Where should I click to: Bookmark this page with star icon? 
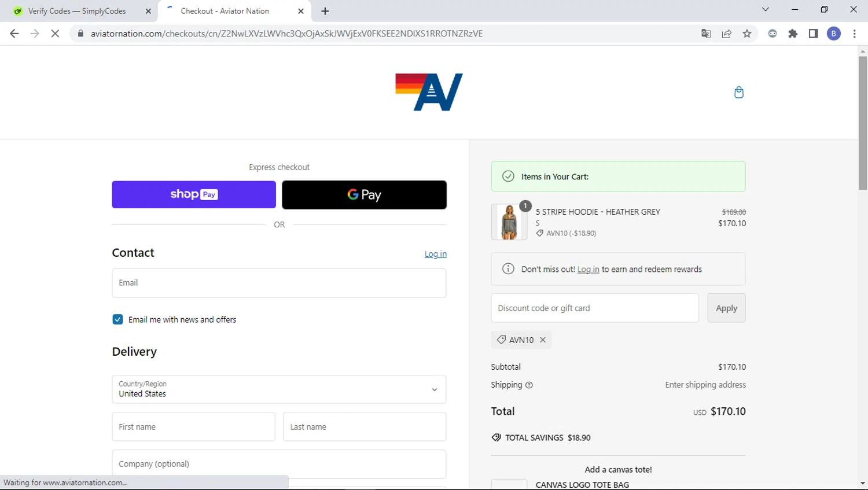point(747,34)
